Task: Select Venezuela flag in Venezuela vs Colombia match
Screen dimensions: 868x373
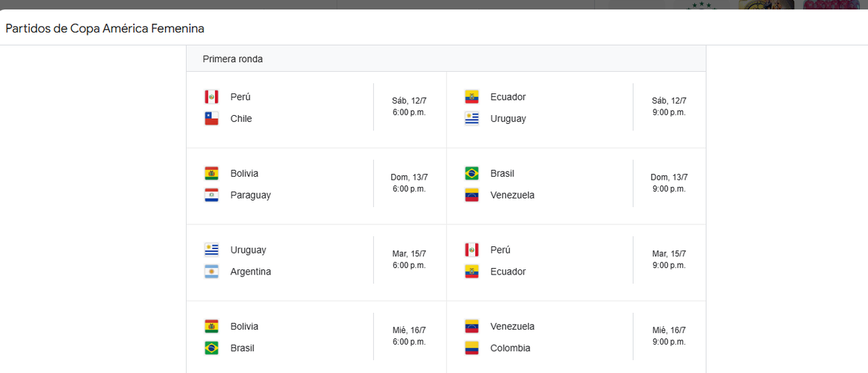Action: 472,327
